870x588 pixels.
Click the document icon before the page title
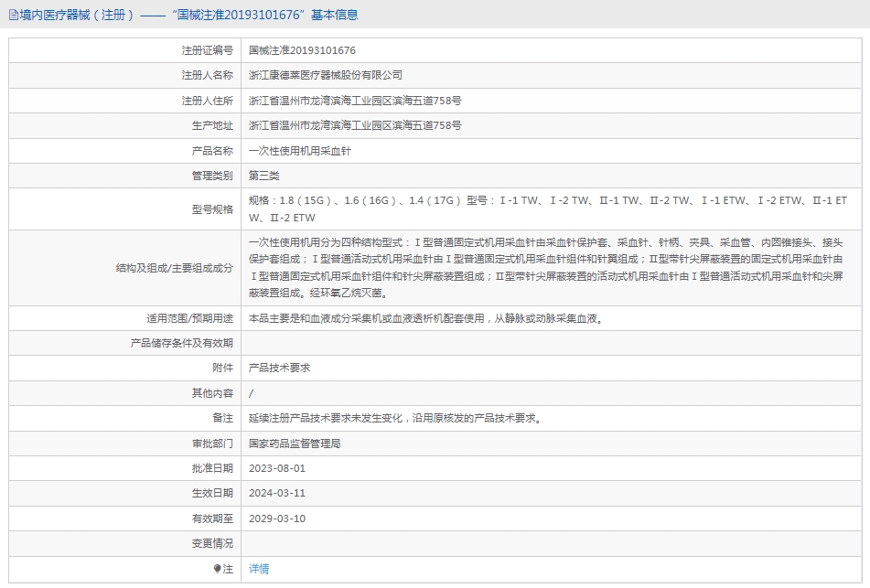pyautogui.click(x=14, y=16)
